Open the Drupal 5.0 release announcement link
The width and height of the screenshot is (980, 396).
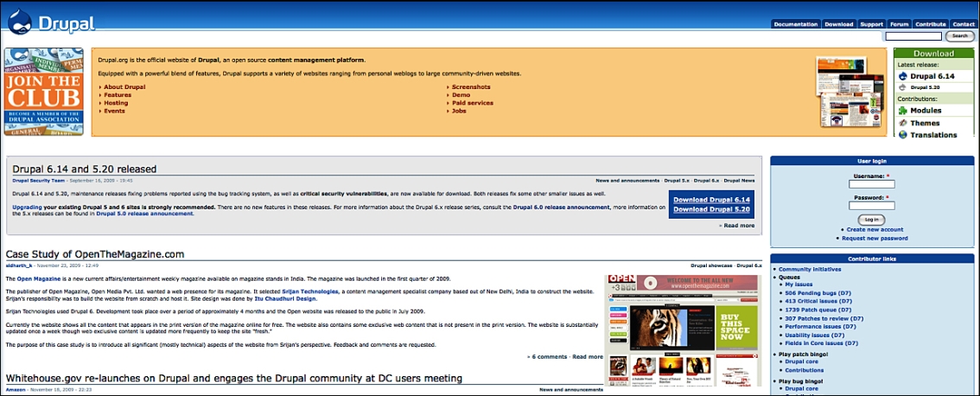pyautogui.click(x=145, y=214)
